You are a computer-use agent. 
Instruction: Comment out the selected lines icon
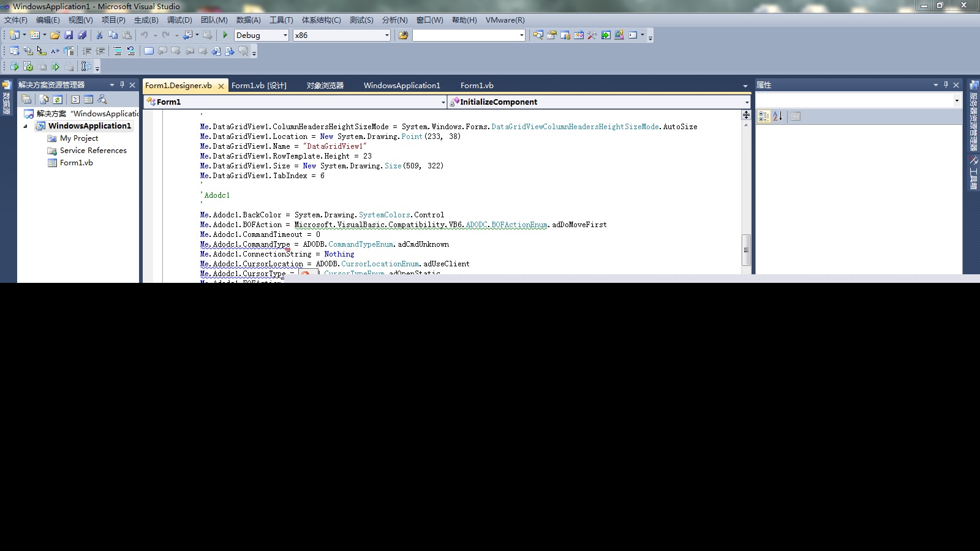coord(118,51)
